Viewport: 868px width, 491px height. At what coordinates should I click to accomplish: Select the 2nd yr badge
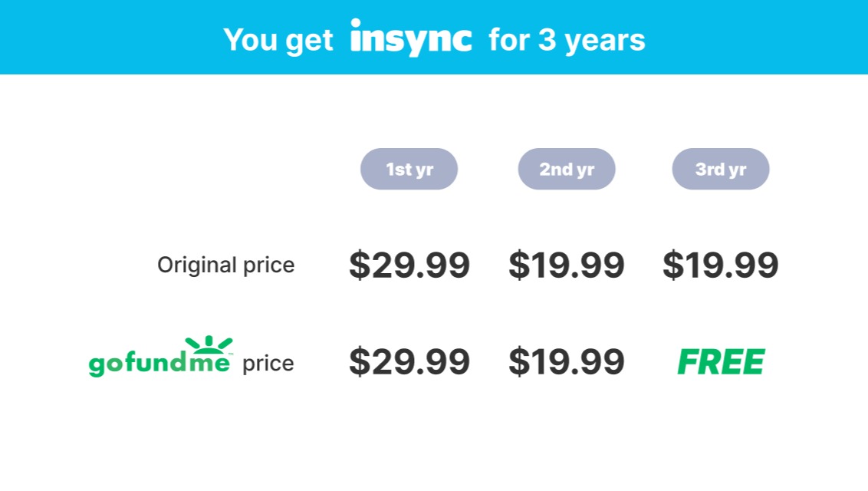[567, 169]
